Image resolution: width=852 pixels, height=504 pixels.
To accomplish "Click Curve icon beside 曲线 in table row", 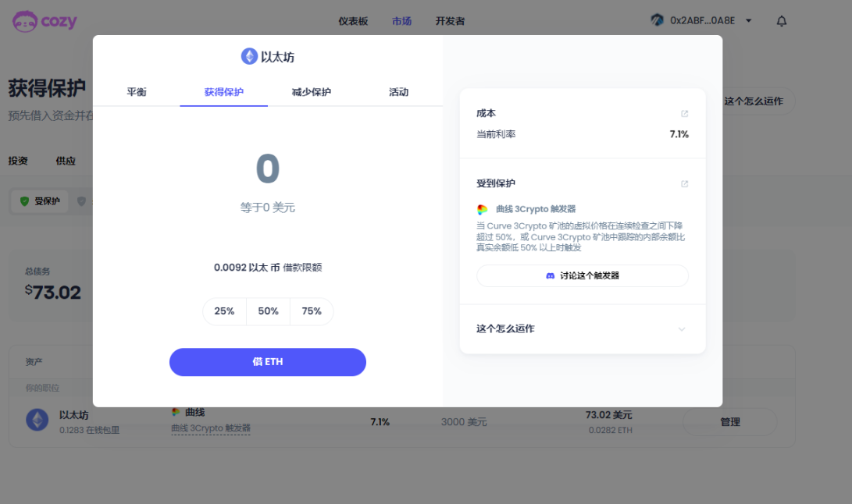I will point(176,412).
